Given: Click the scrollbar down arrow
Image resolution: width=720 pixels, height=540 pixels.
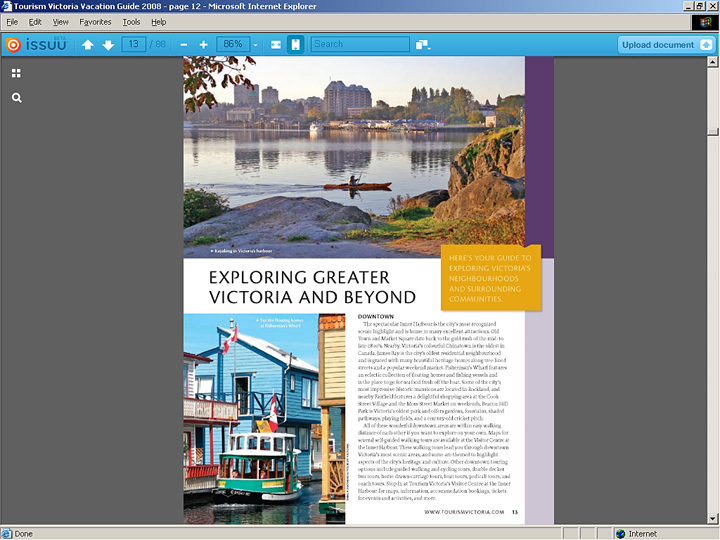Looking at the screenshot, I should point(712,519).
